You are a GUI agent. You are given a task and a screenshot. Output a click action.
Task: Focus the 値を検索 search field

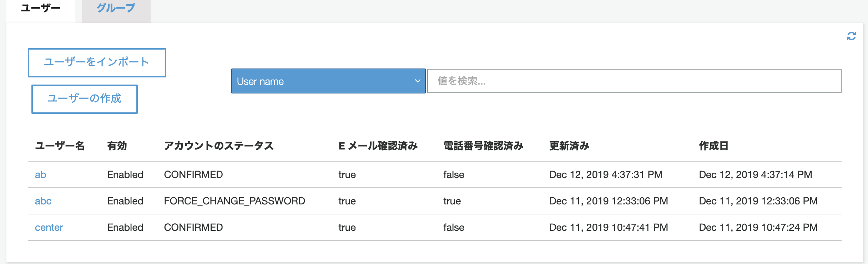tap(634, 81)
